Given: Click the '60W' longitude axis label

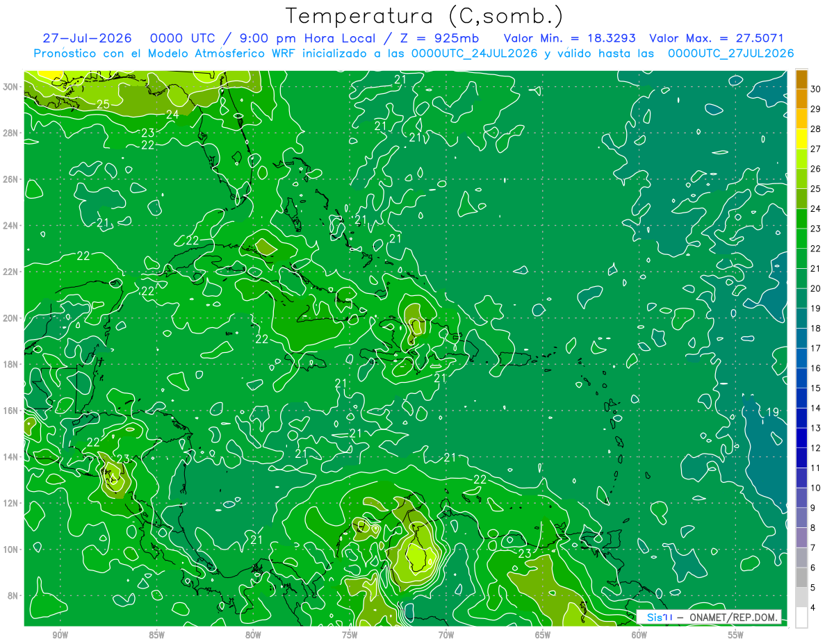Looking at the screenshot, I should tap(639, 635).
